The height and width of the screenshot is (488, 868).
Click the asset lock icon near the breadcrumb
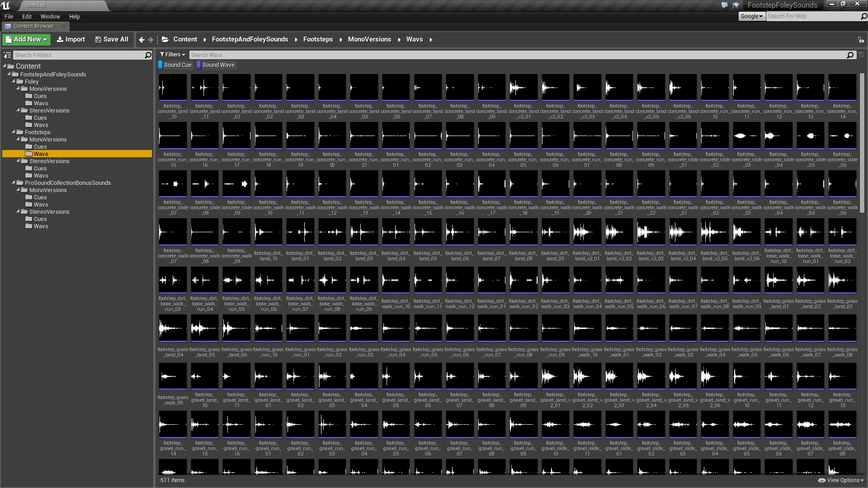(860, 39)
